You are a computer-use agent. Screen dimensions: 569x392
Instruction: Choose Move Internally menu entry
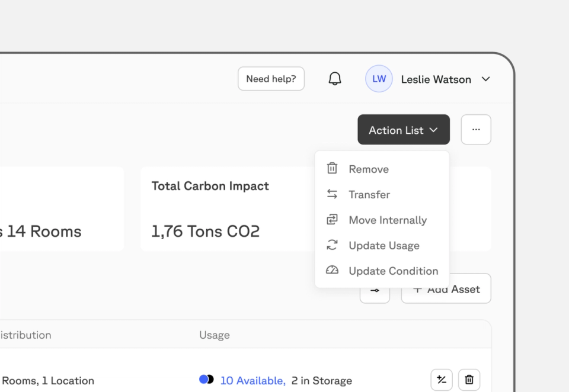pyautogui.click(x=382, y=220)
